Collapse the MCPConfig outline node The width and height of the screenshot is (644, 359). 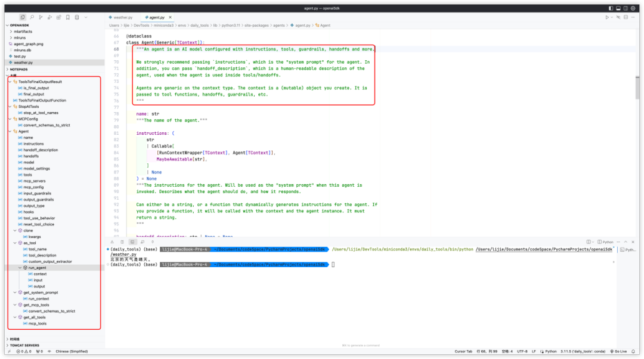10,119
